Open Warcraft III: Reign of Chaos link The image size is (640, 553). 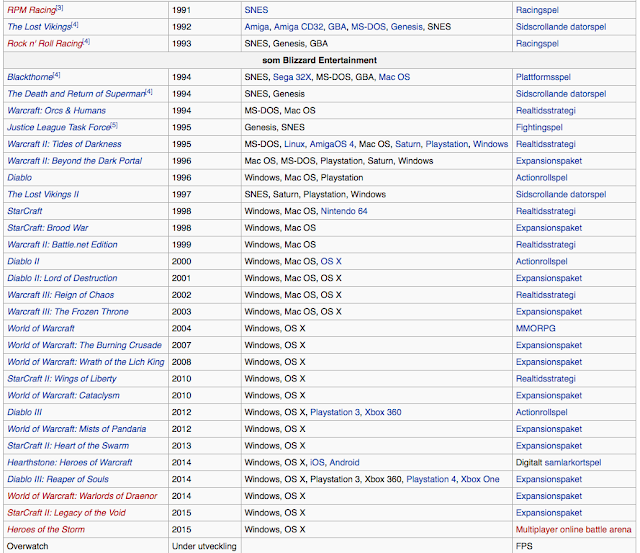[60, 294]
